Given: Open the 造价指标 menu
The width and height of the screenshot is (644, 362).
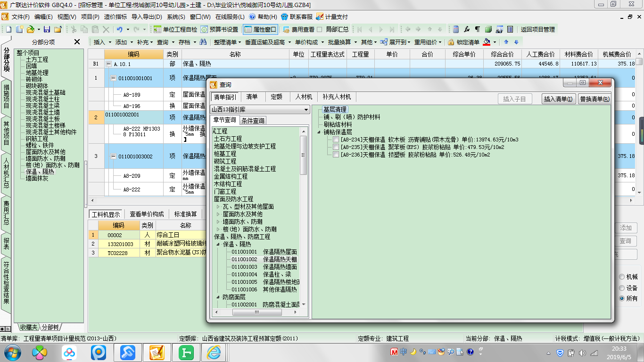Looking at the screenshot, I should tap(116, 16).
